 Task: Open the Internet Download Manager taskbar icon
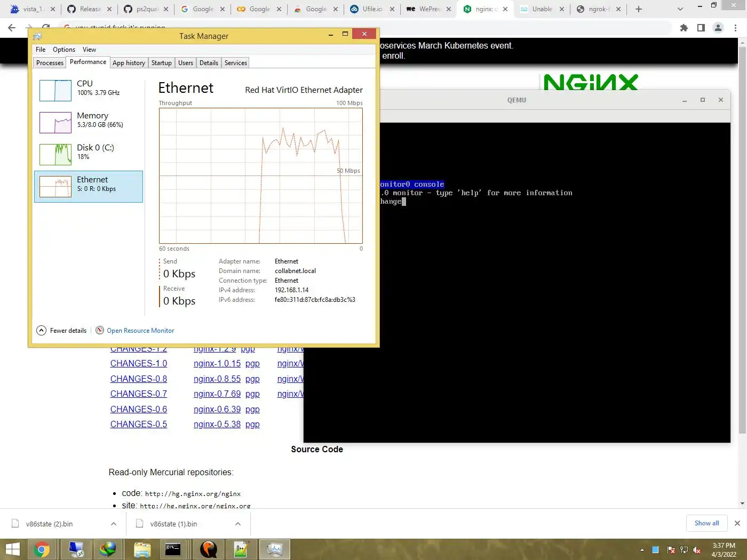(108, 549)
